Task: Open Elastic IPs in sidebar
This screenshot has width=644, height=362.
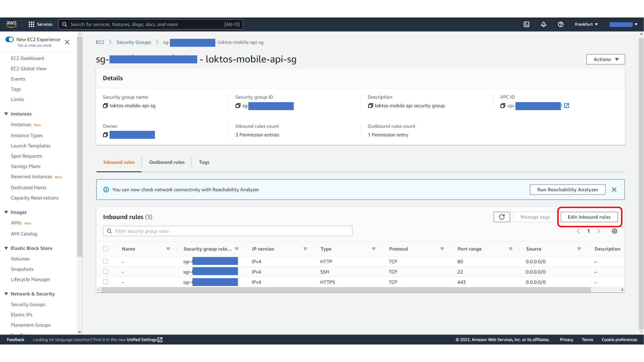Action: pos(22,315)
